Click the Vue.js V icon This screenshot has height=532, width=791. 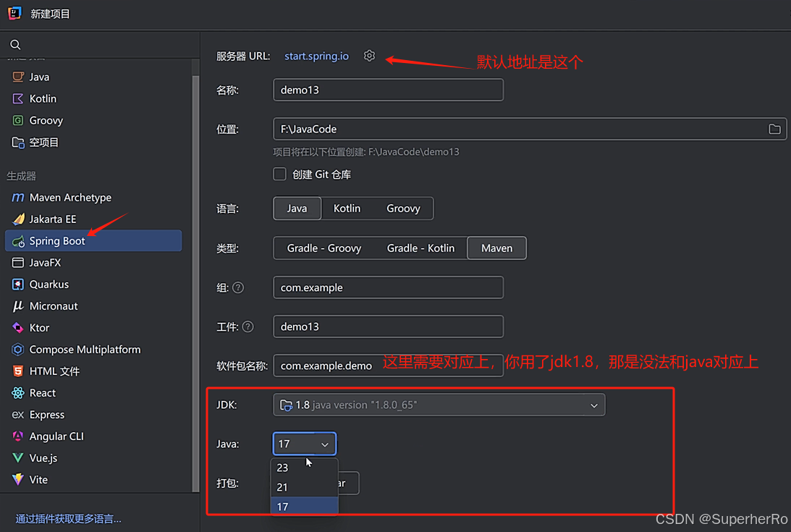(x=18, y=457)
